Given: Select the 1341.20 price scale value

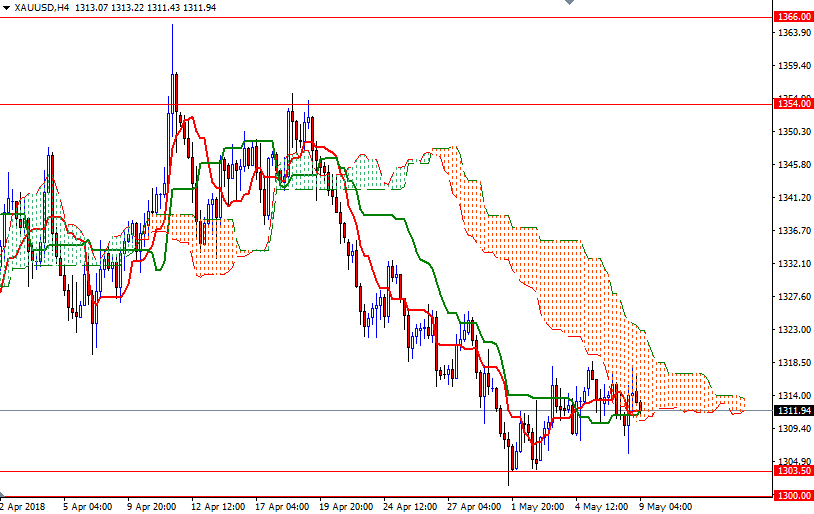Looking at the screenshot, I should [x=794, y=198].
